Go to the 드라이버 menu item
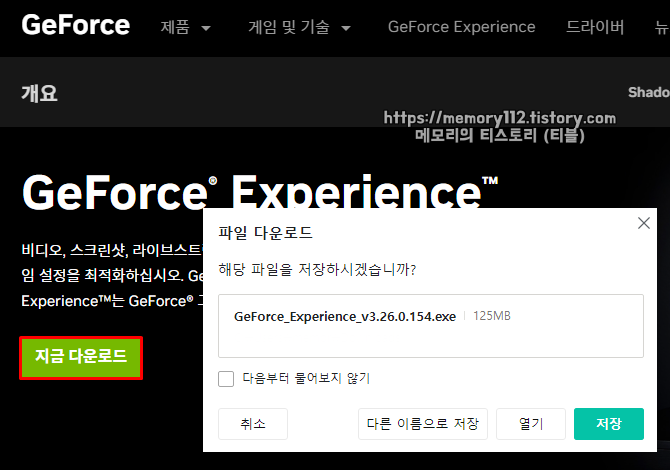Screen dimensions: 670x470 tap(595, 27)
